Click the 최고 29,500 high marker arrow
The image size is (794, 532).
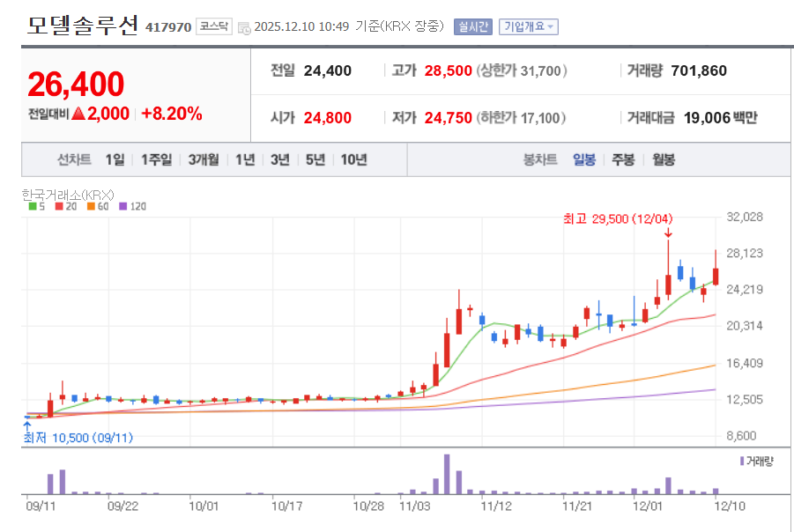668,233
